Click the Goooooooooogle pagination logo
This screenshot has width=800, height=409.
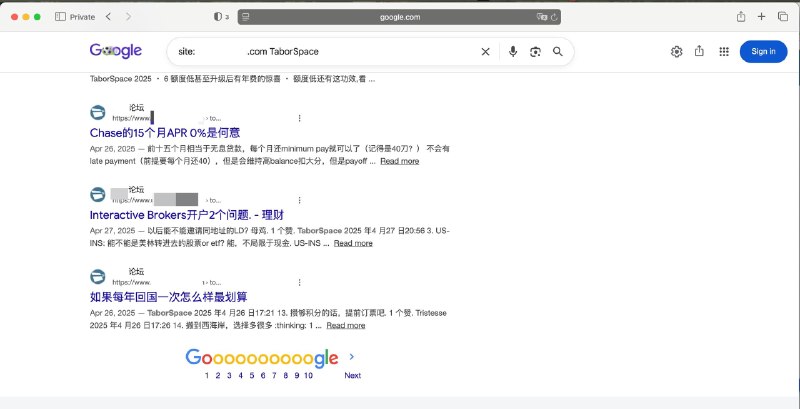click(x=262, y=358)
